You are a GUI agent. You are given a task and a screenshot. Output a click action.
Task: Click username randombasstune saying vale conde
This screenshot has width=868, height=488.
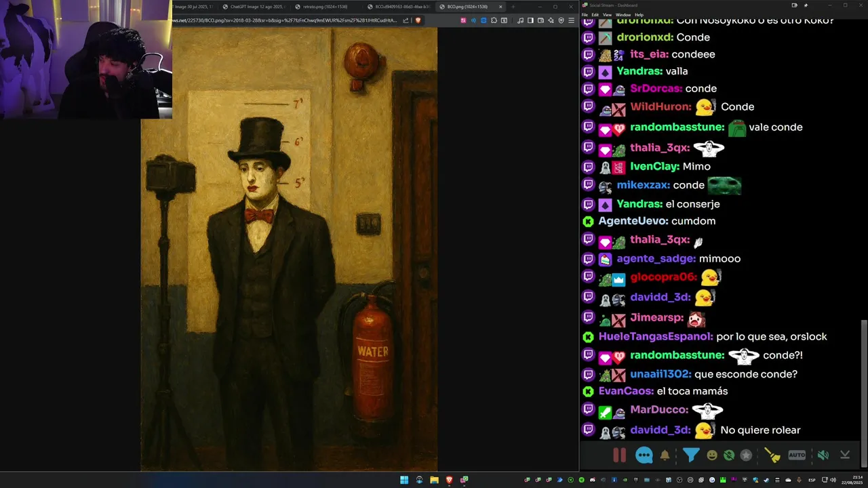677,127
